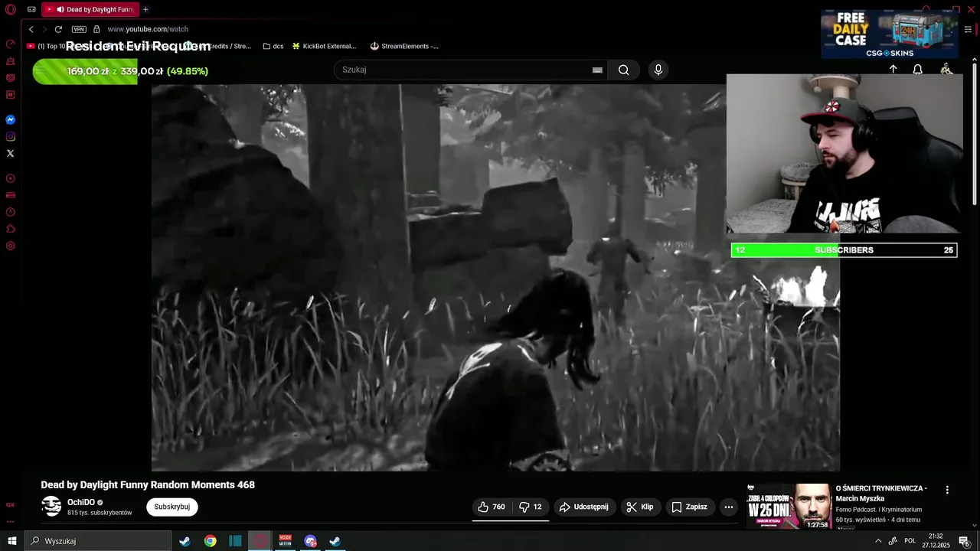Open more actions three-dots next to Zapisz
Image resolution: width=980 pixels, height=551 pixels.
tap(729, 507)
